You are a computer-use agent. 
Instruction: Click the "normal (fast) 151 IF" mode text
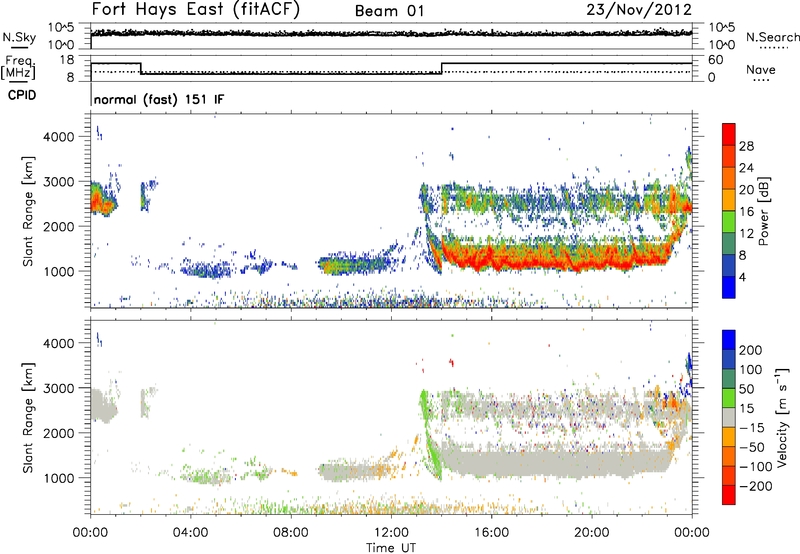coord(159,99)
